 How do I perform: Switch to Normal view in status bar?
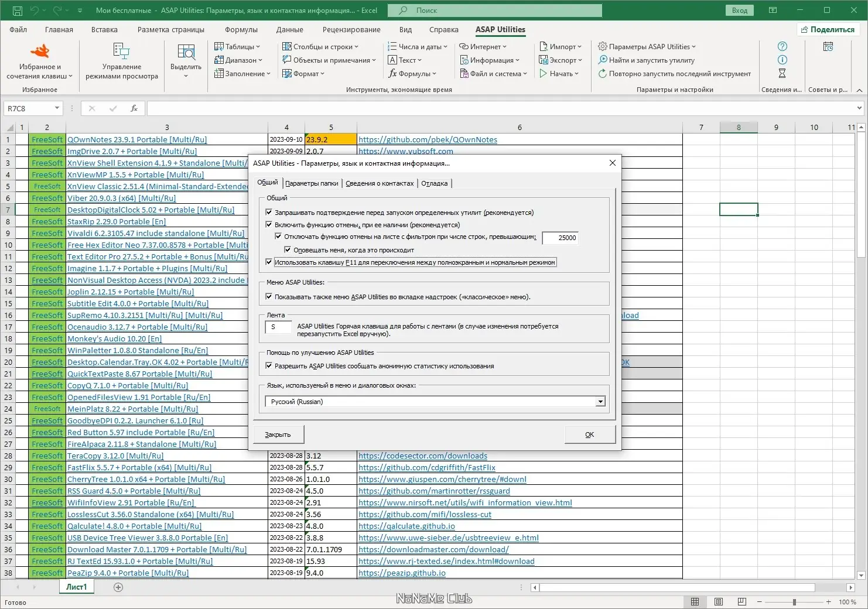(695, 601)
